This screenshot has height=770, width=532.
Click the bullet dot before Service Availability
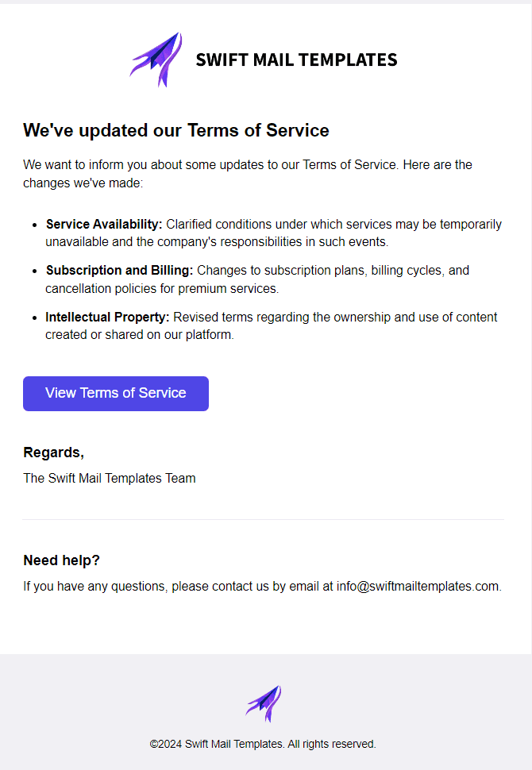(34, 225)
